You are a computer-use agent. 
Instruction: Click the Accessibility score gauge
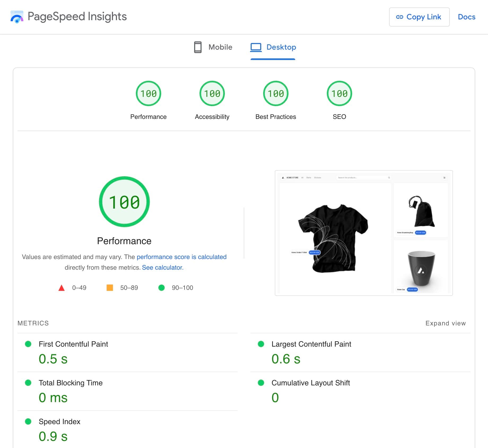point(212,93)
